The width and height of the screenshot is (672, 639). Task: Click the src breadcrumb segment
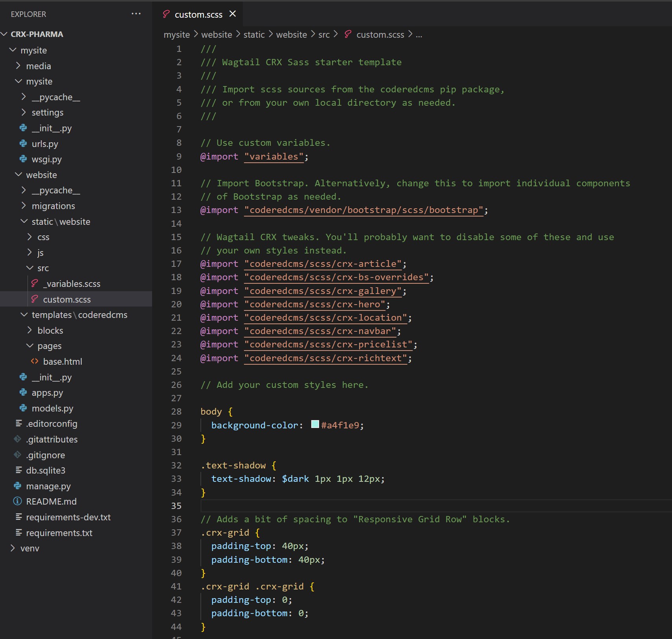324,35
